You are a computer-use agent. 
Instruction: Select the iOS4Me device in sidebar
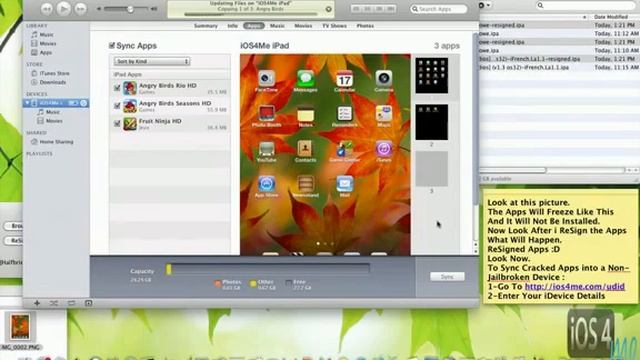click(x=56, y=103)
